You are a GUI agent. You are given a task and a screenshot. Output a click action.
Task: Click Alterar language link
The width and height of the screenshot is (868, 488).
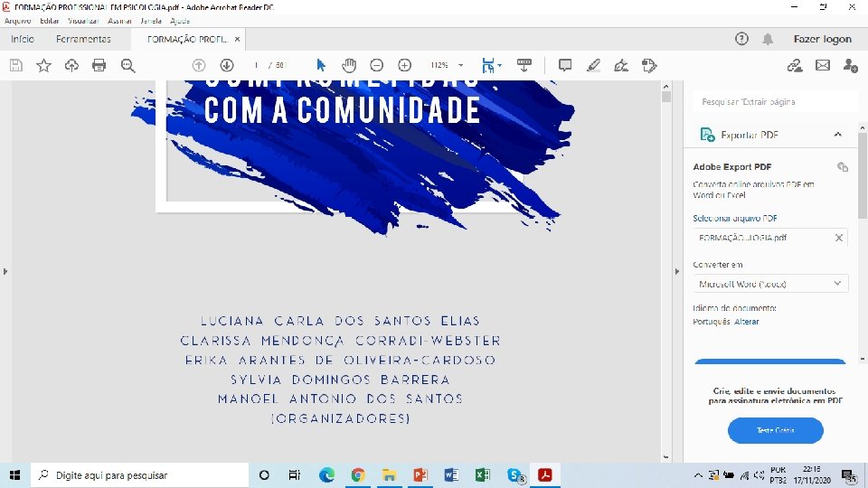pyautogui.click(x=746, y=322)
